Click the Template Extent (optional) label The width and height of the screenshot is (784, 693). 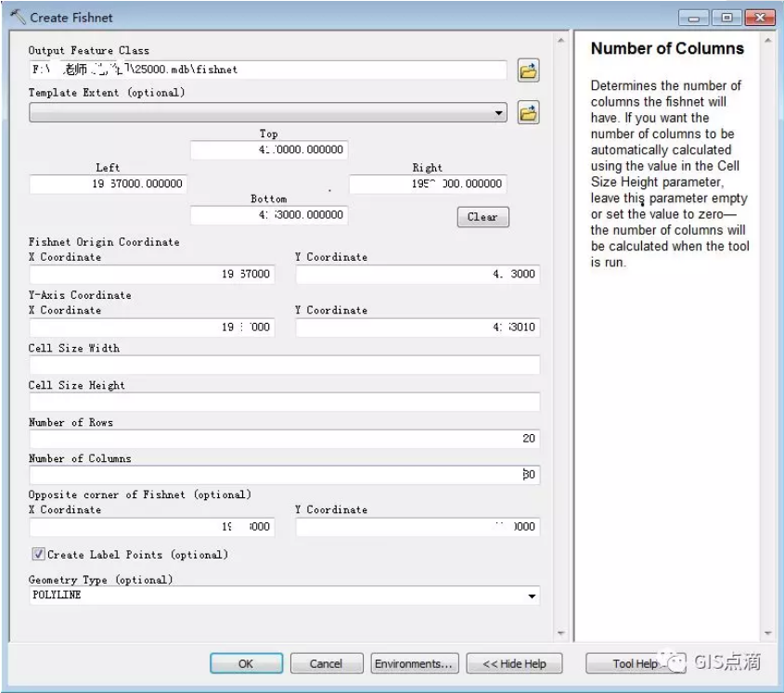107,93
